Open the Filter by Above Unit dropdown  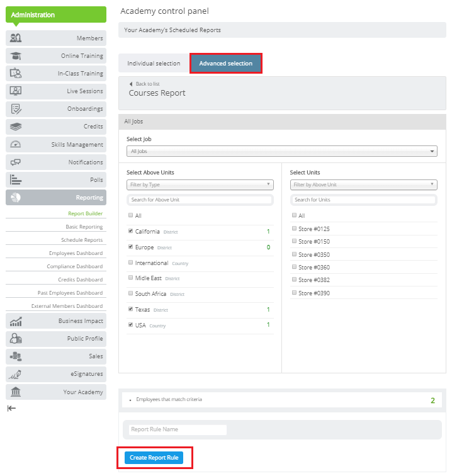pos(363,184)
